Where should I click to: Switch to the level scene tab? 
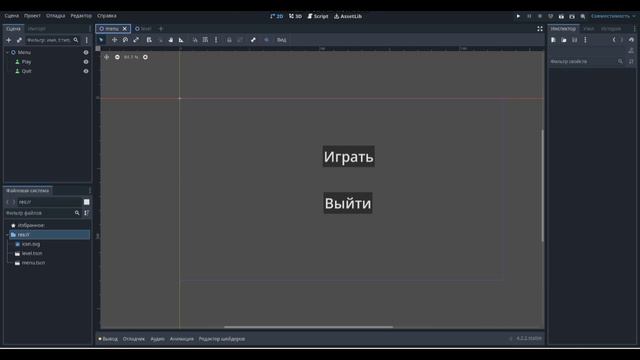[144, 29]
